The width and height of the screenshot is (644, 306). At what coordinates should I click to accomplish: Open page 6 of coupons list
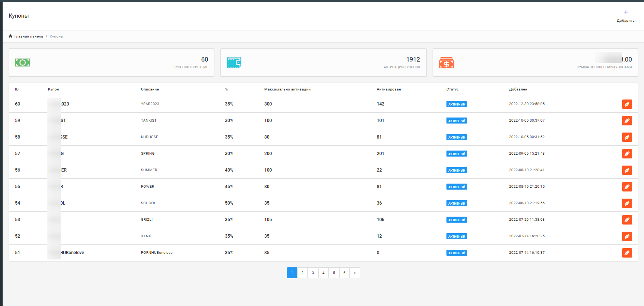pyautogui.click(x=344, y=273)
